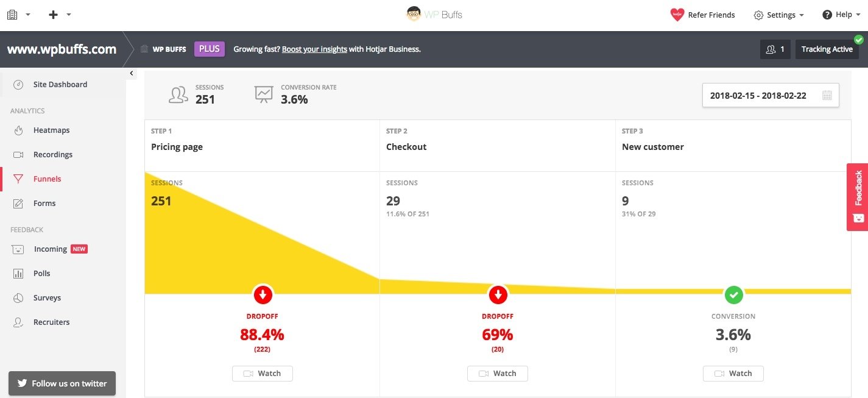Click the Refer Friends heart icon

[x=677, y=15]
